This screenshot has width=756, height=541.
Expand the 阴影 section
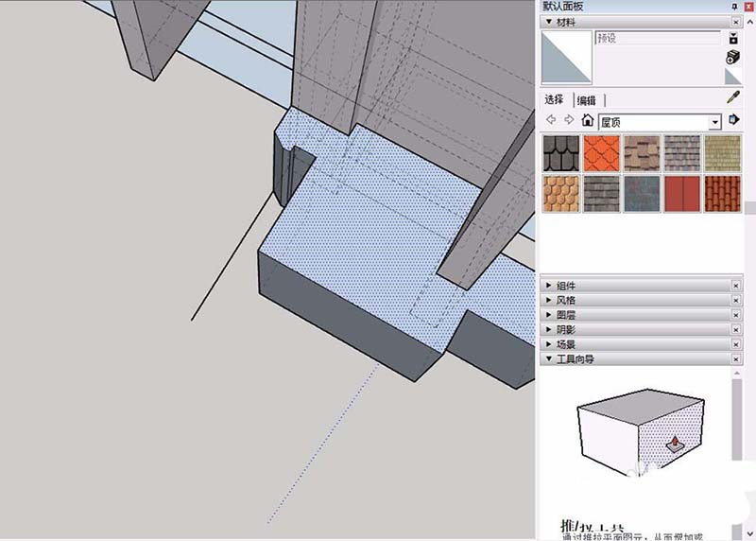(x=549, y=330)
